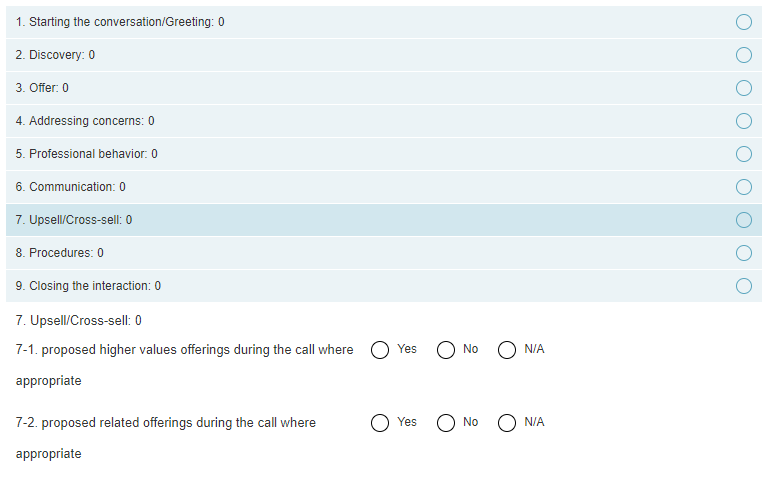Select the Communication row radio circle

tap(743, 187)
